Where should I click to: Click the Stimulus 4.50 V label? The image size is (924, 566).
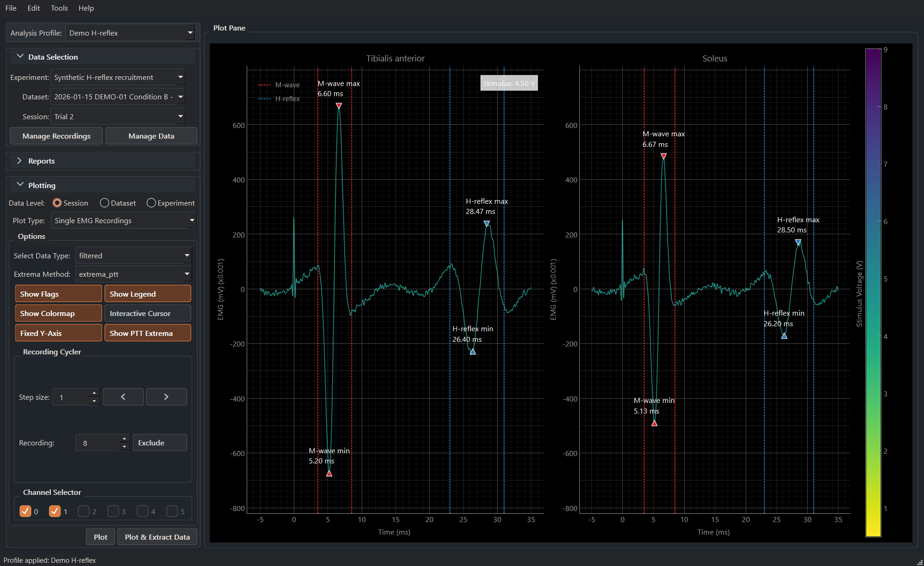[x=509, y=83]
